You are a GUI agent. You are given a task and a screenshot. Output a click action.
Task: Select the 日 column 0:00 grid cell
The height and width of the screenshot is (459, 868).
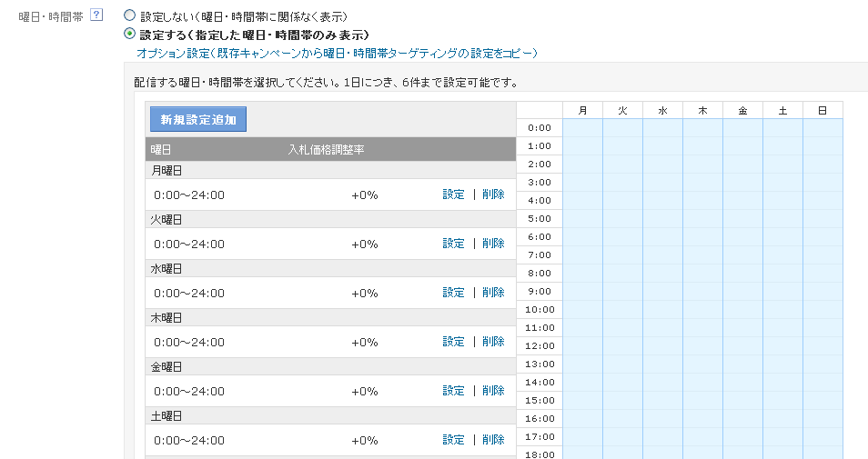(x=823, y=128)
